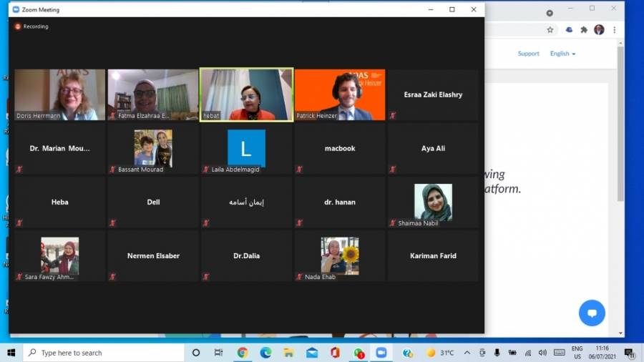The height and width of the screenshot is (362, 644).
Task: Open the Chrome extensions puzzle icon
Action: point(584,30)
